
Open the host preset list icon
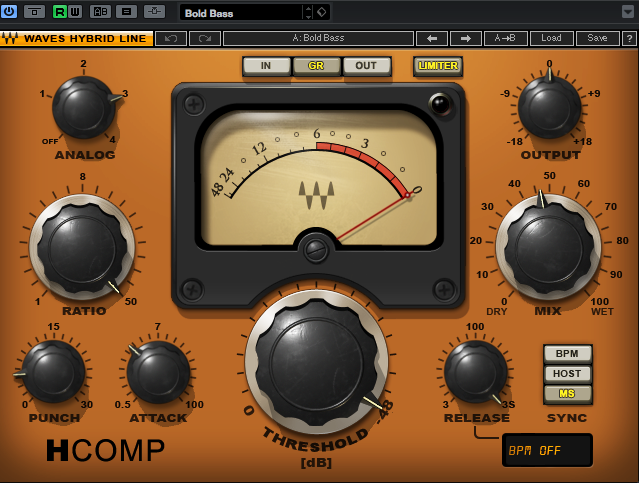(126, 12)
